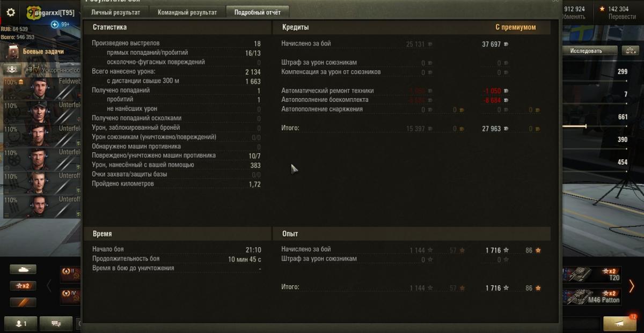The width and height of the screenshot is (644, 333).
Task: Expand the first Unteroffizier crew member slot
Action: 42,182
